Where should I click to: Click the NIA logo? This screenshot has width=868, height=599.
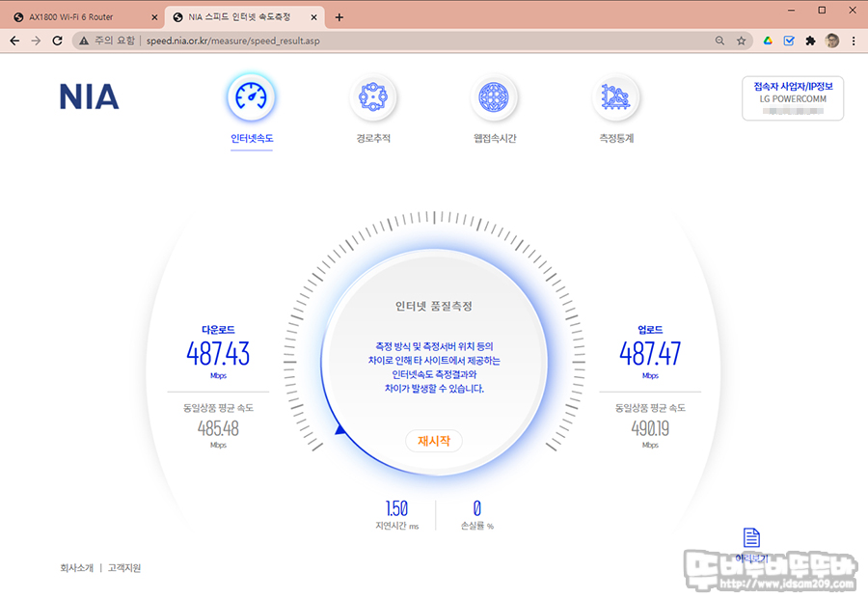click(89, 96)
